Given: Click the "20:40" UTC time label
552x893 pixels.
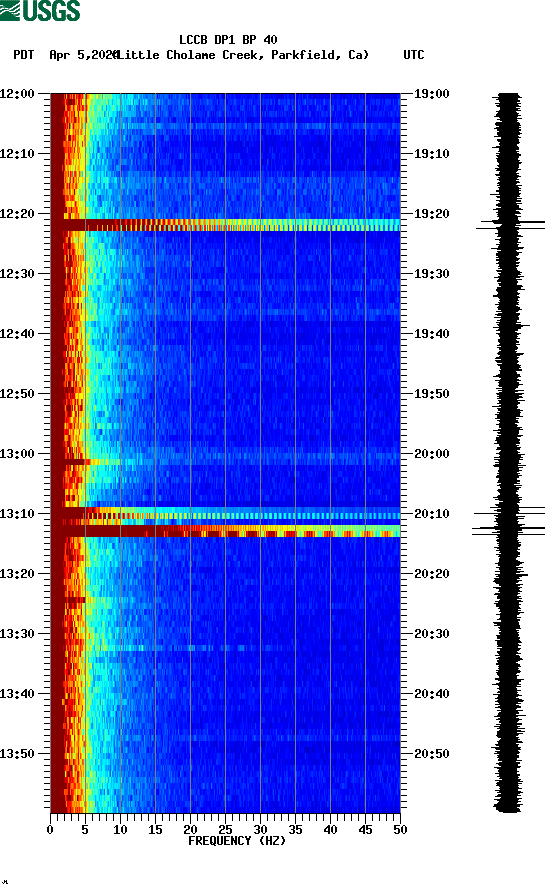Looking at the screenshot, I should 432,694.
